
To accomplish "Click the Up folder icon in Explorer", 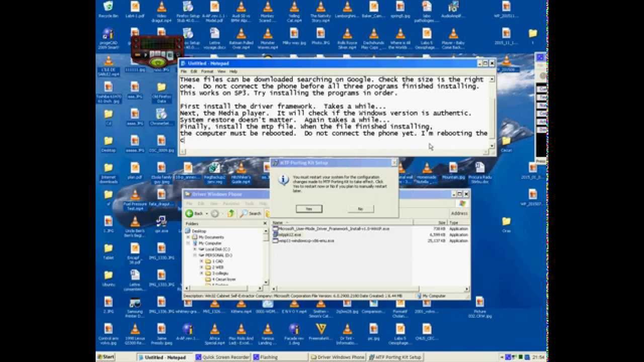I will (x=230, y=213).
